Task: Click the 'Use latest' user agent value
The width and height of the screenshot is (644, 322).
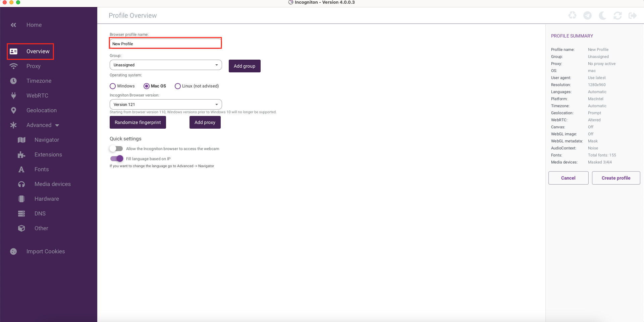Action: click(x=597, y=78)
